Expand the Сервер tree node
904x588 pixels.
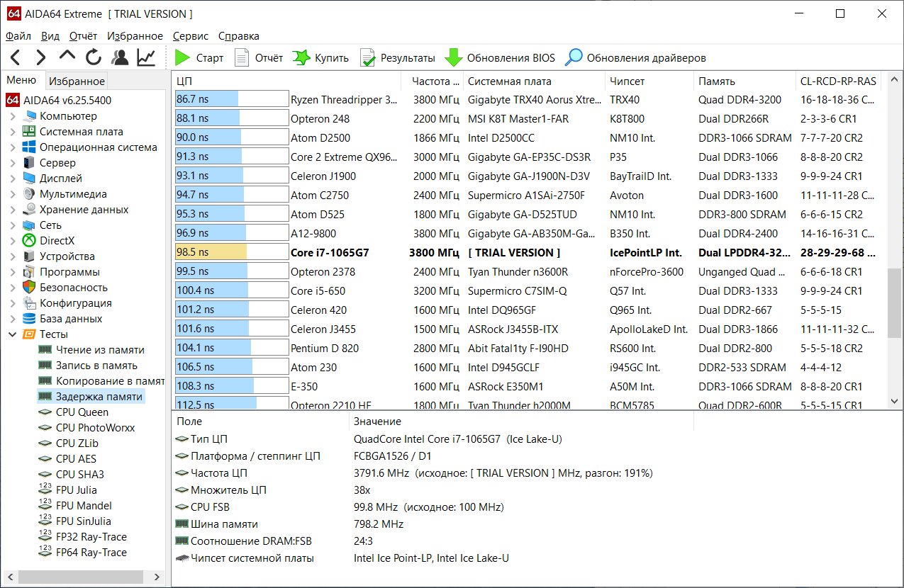pyautogui.click(x=13, y=163)
